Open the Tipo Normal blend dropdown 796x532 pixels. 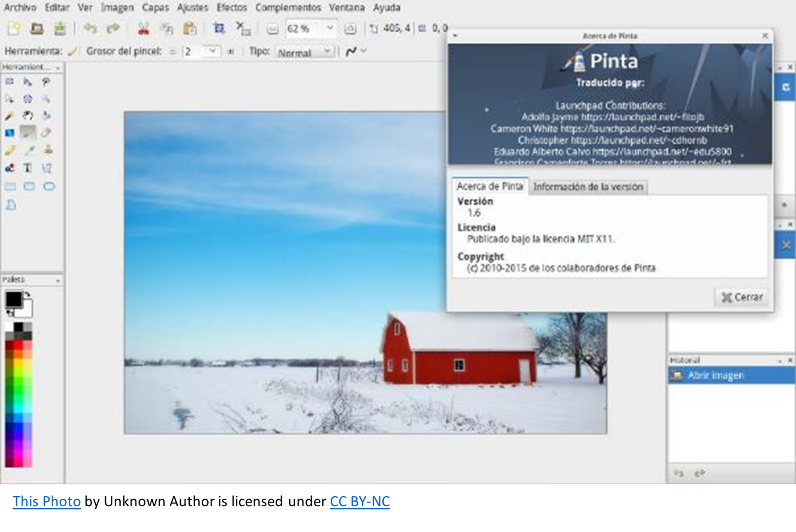(326, 51)
